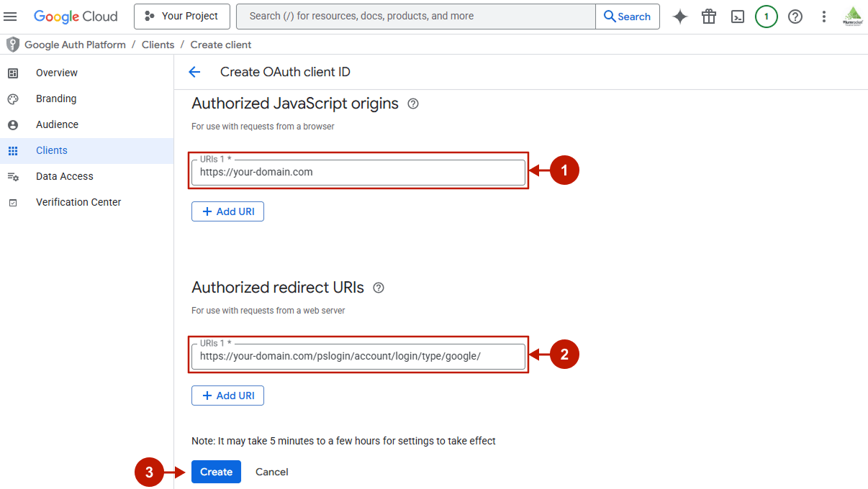Viewport: 868px width, 489px height.
Task: View the notifications indicator
Action: [766, 16]
